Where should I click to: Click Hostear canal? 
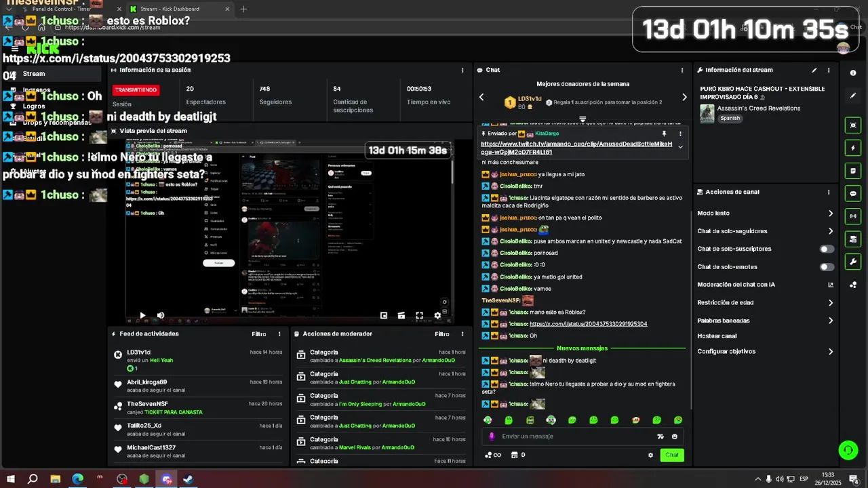click(717, 336)
